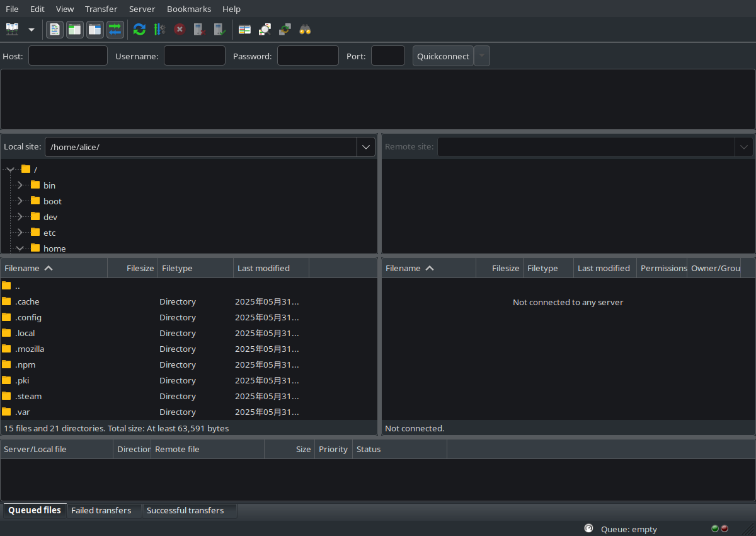This screenshot has height=536, width=756.
Task: Open the dropdown arrow beside Site Manager
Action: click(x=31, y=29)
